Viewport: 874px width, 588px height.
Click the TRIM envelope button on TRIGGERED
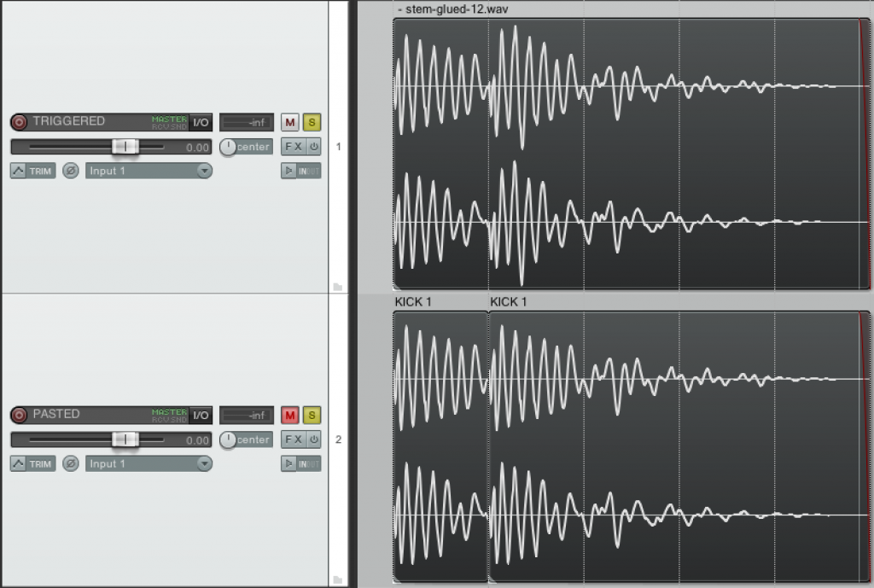pos(38,171)
